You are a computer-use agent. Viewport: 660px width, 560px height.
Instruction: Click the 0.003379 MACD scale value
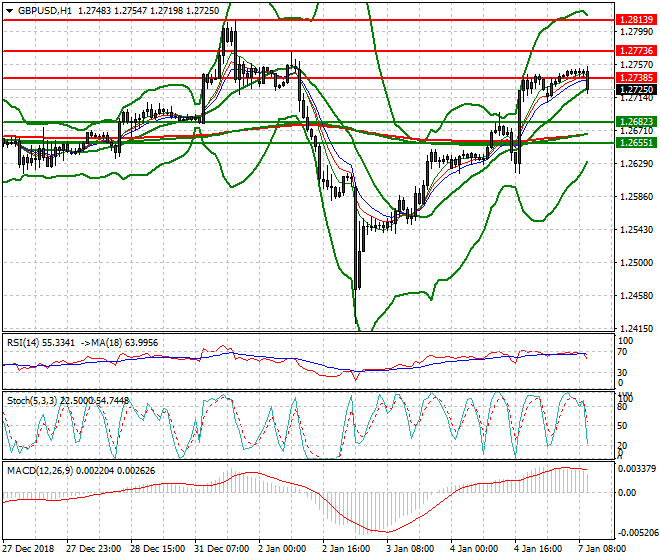[637, 469]
